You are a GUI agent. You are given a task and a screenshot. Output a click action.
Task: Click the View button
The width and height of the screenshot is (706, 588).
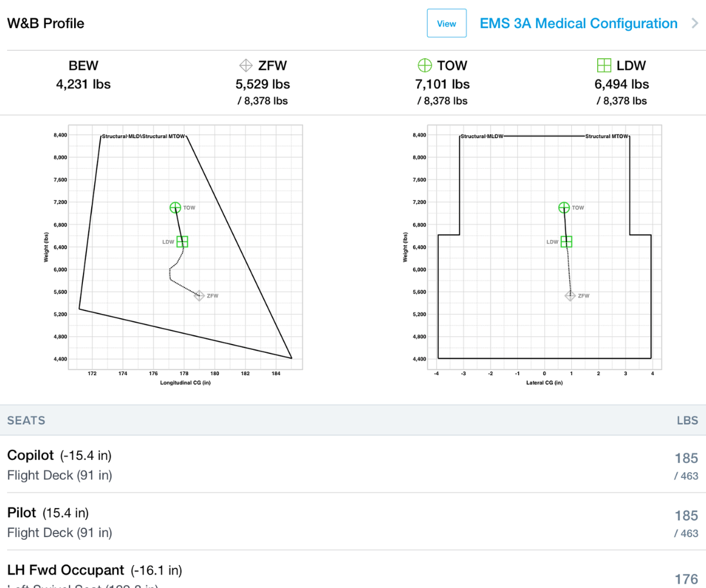447,24
